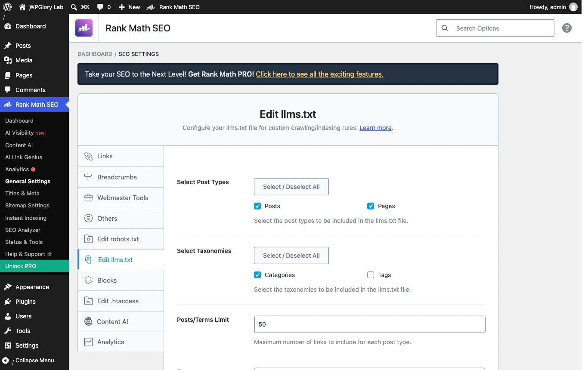Uncheck the Categories checkbox

257,275
